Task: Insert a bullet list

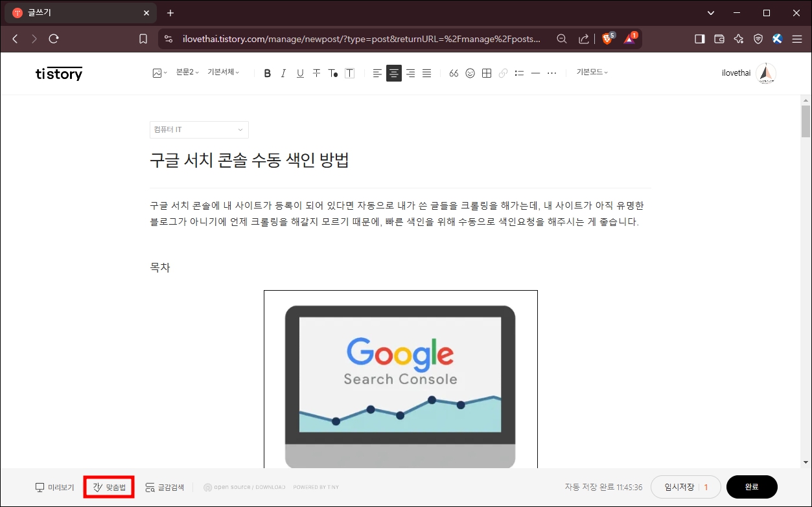Action: (x=519, y=73)
